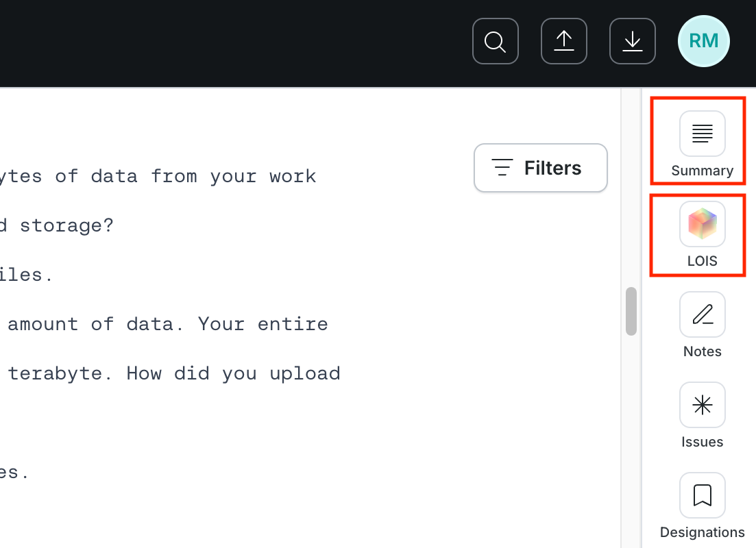Click the download arrow icon
The image size is (756, 548).
[x=632, y=41]
